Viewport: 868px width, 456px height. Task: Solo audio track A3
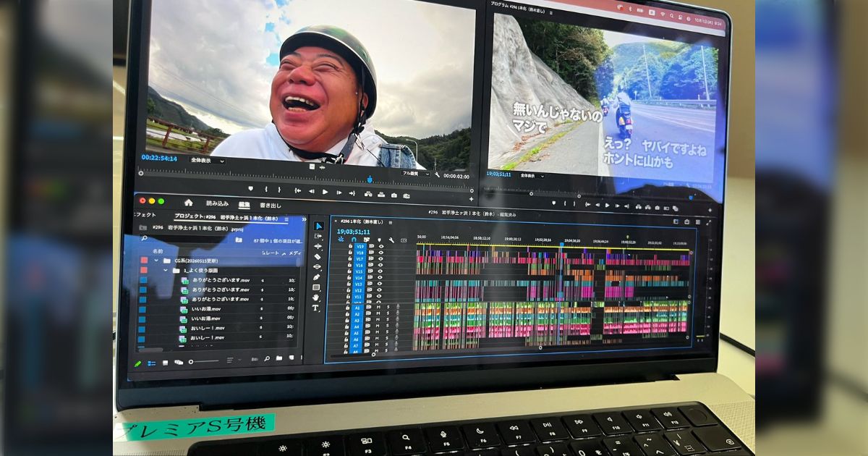(387, 319)
